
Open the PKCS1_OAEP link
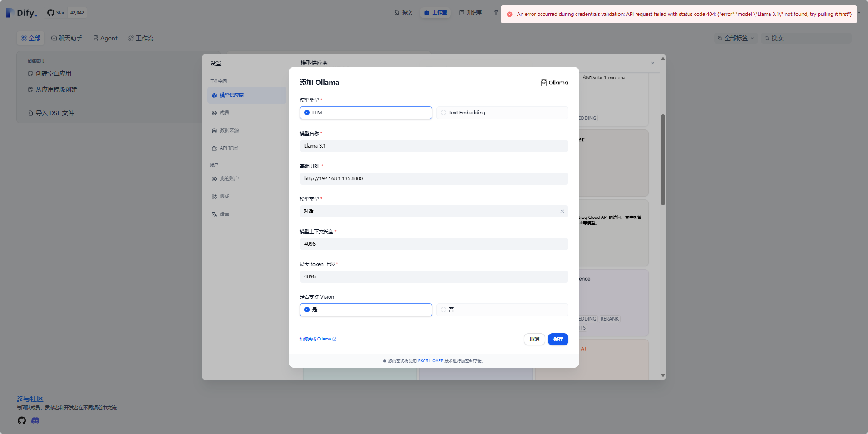coord(430,361)
